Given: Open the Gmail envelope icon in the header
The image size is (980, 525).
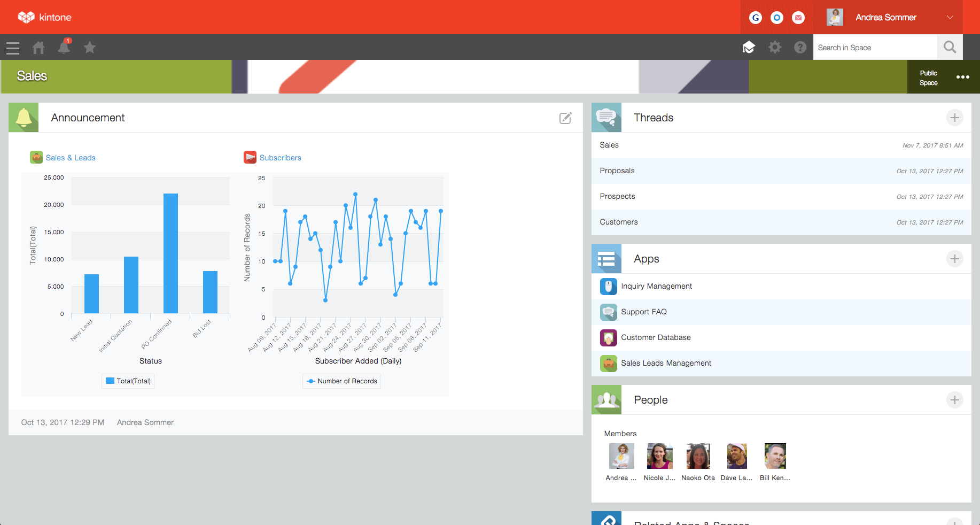Looking at the screenshot, I should tap(798, 17).
